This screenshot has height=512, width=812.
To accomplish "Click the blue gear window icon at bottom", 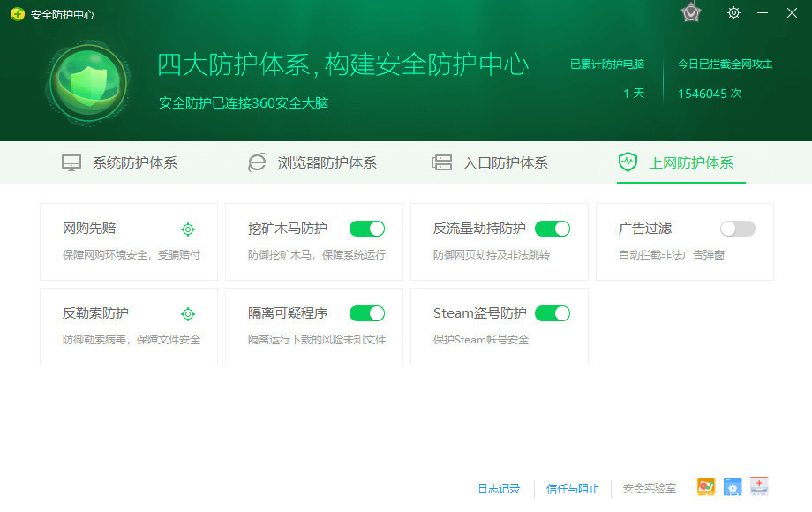I will (x=732, y=487).
